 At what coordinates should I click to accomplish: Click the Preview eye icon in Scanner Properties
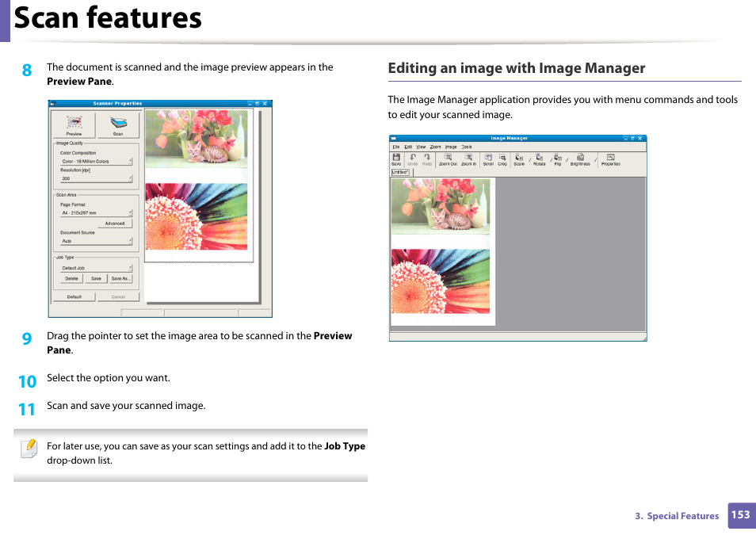pos(74,121)
